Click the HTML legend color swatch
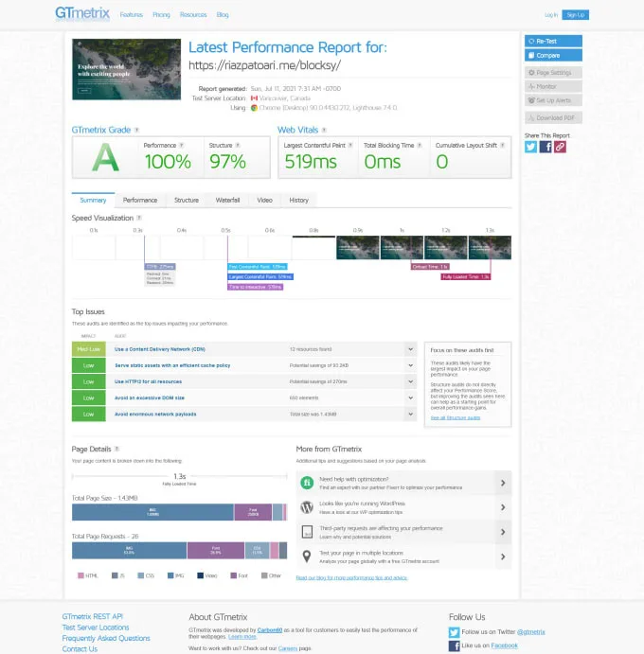 pyautogui.click(x=80, y=575)
